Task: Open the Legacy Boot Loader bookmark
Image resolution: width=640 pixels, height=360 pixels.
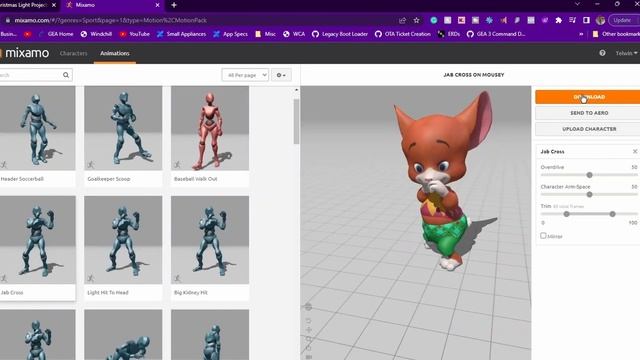Action: (x=340, y=34)
